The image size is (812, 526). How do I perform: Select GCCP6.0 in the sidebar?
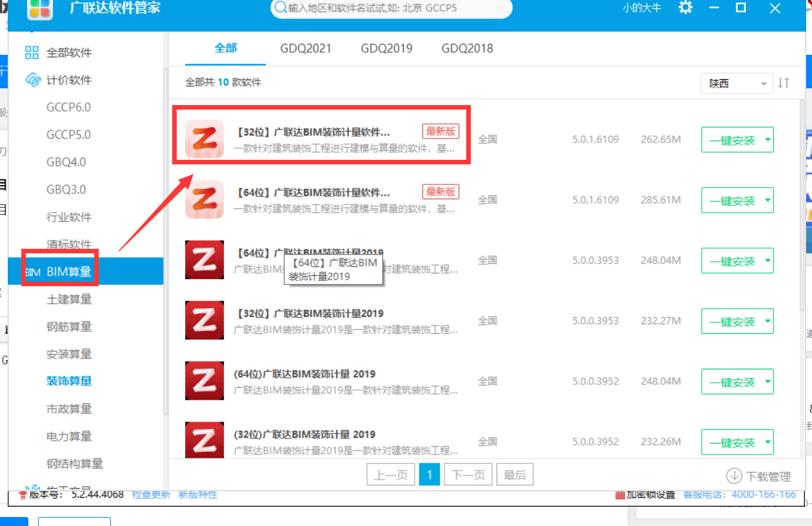(x=68, y=107)
